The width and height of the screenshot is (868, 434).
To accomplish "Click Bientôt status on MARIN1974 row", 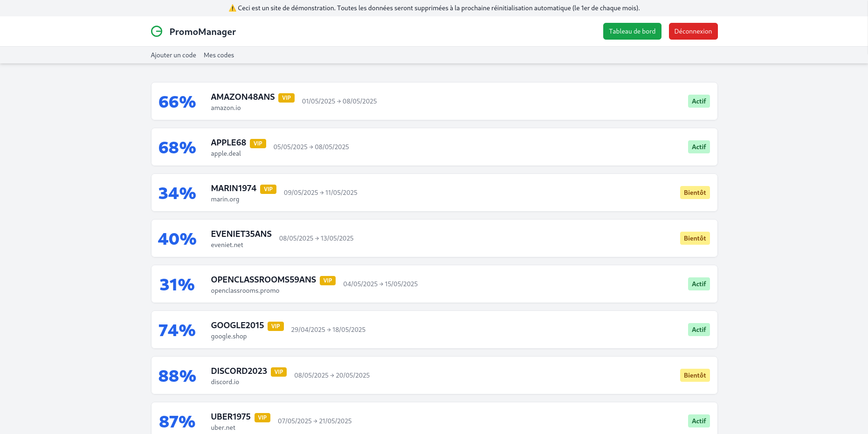I will [695, 193].
